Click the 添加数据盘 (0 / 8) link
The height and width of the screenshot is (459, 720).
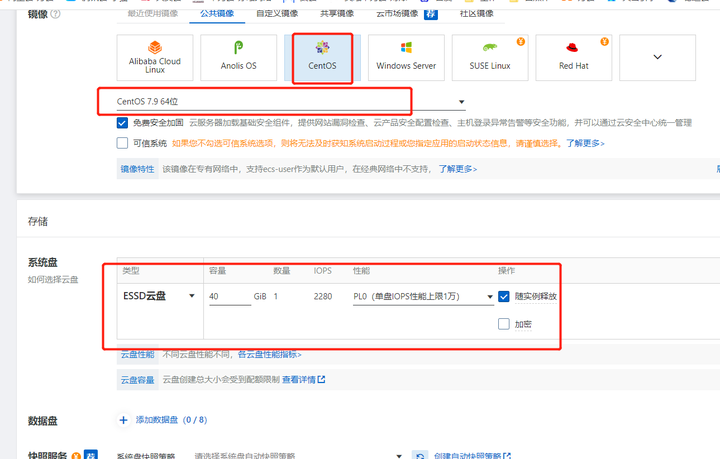(x=171, y=420)
